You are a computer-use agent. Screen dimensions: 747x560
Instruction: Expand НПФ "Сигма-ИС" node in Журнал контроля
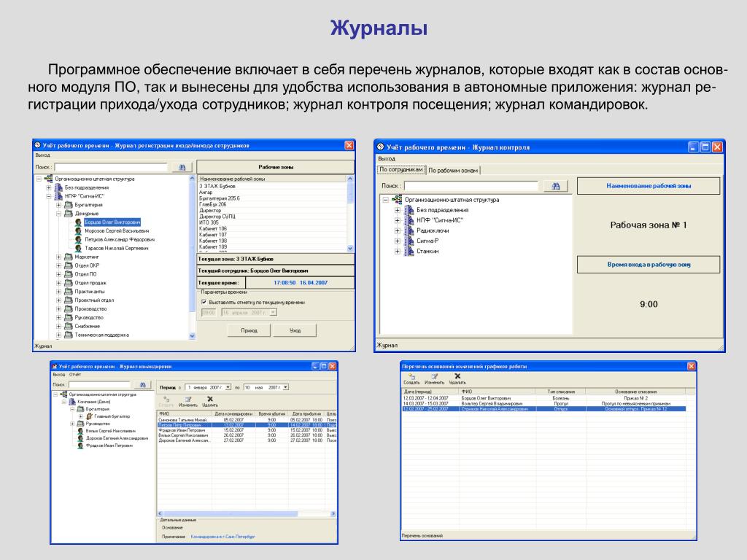[398, 220]
